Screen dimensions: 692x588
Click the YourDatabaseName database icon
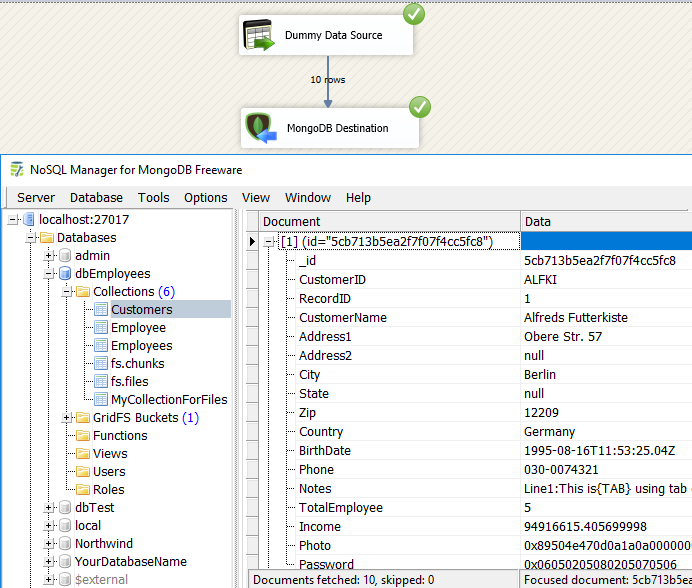click(x=65, y=562)
